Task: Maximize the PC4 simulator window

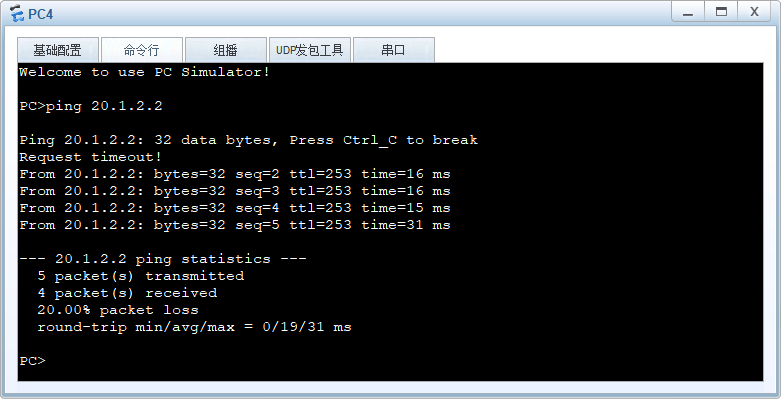Action: click(721, 12)
